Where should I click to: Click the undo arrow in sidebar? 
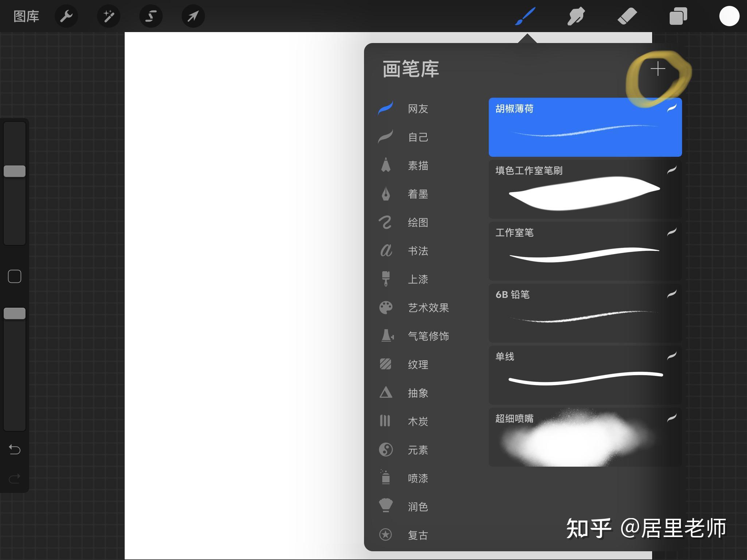tap(15, 449)
